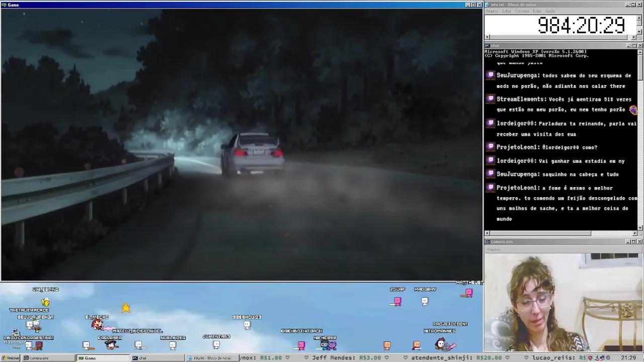Image resolution: width=644 pixels, height=362 pixels.
Task: Click the chat window vertical scrollbar thumb
Action: tap(640, 67)
